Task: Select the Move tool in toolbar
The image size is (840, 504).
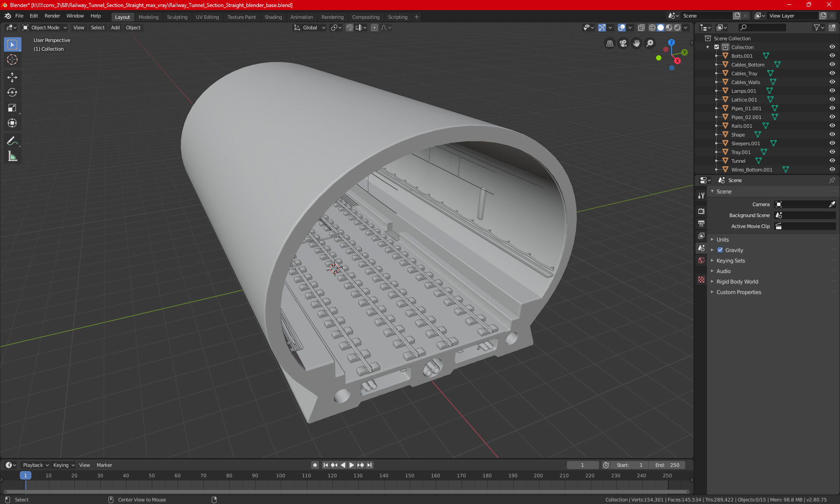Action: click(x=12, y=77)
